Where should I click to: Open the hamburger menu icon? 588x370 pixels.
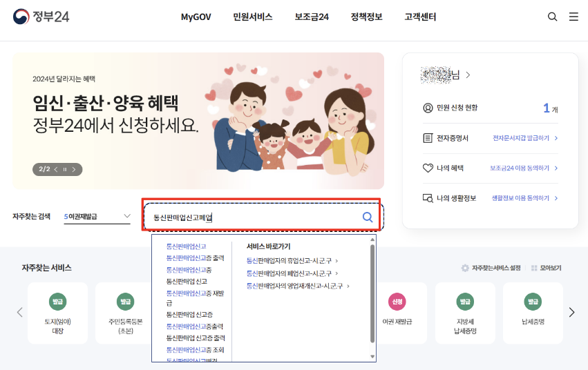click(573, 17)
